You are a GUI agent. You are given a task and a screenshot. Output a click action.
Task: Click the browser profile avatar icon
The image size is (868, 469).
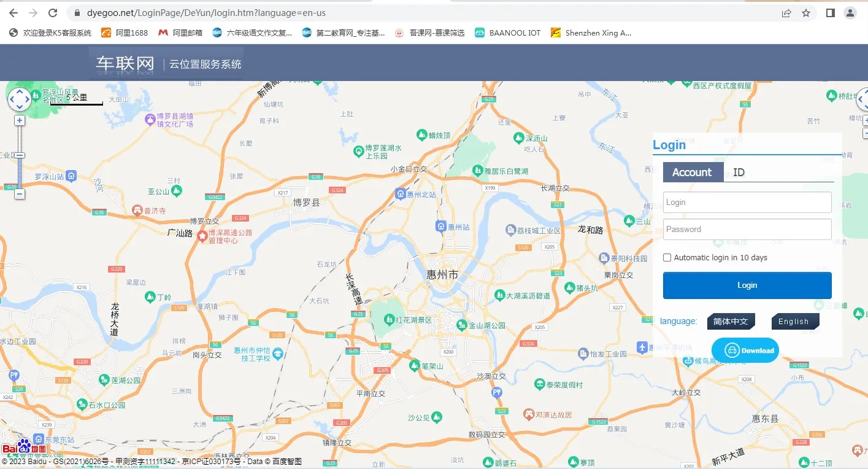tap(850, 12)
